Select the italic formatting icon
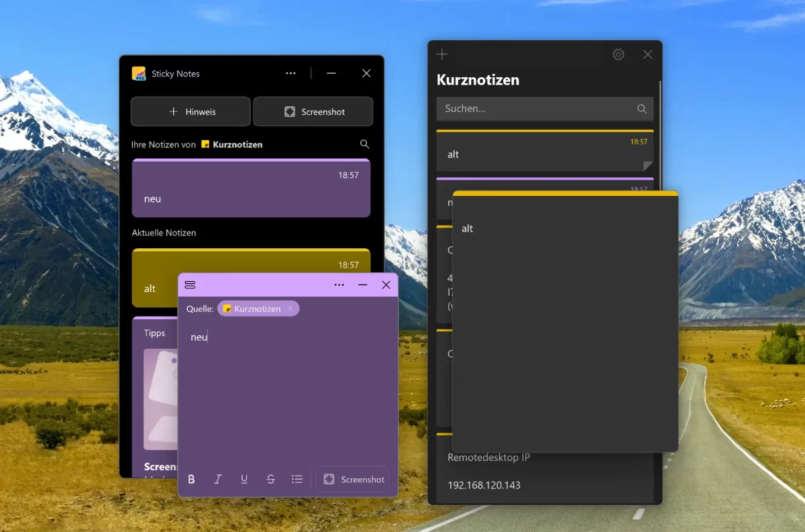This screenshot has width=805, height=532. coord(217,479)
